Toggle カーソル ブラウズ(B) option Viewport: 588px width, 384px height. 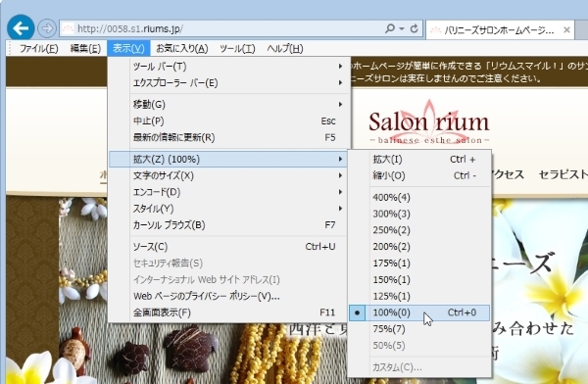pos(229,225)
